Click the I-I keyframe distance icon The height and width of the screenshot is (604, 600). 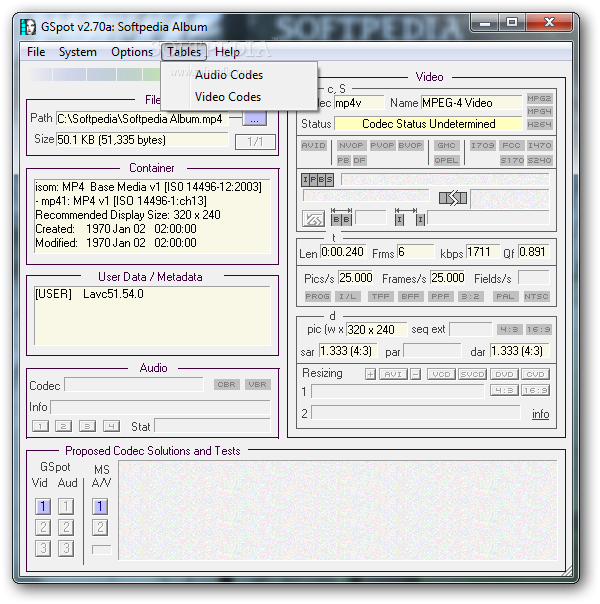click(410, 217)
